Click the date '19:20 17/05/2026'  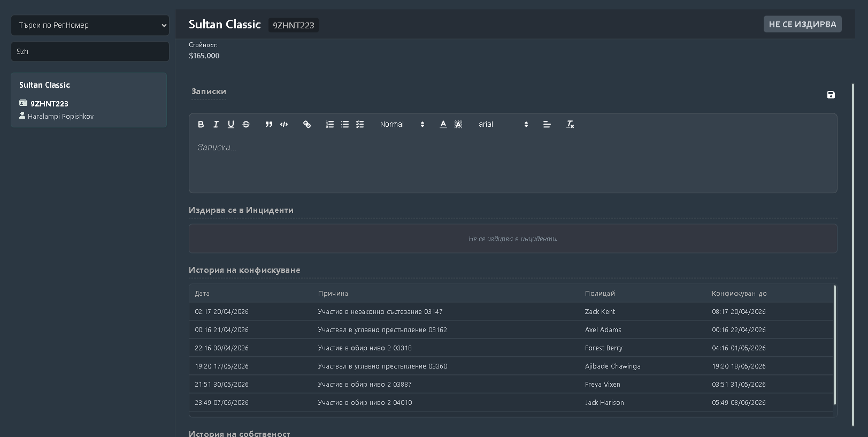221,366
